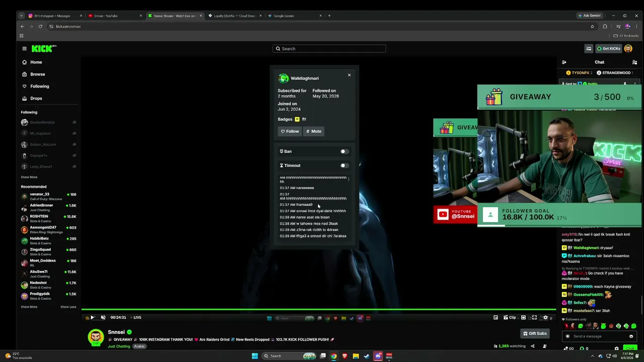Open AbuSwe7l recommended channel

[49, 274]
